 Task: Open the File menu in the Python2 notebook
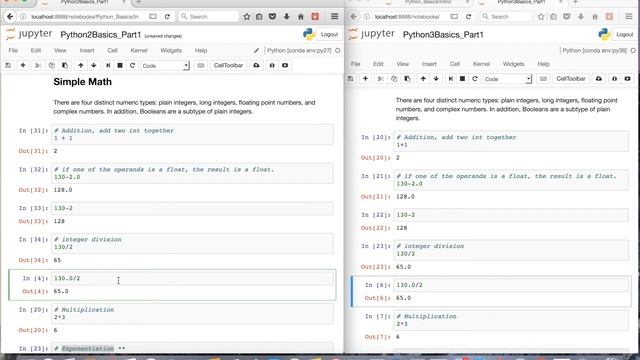13,51
